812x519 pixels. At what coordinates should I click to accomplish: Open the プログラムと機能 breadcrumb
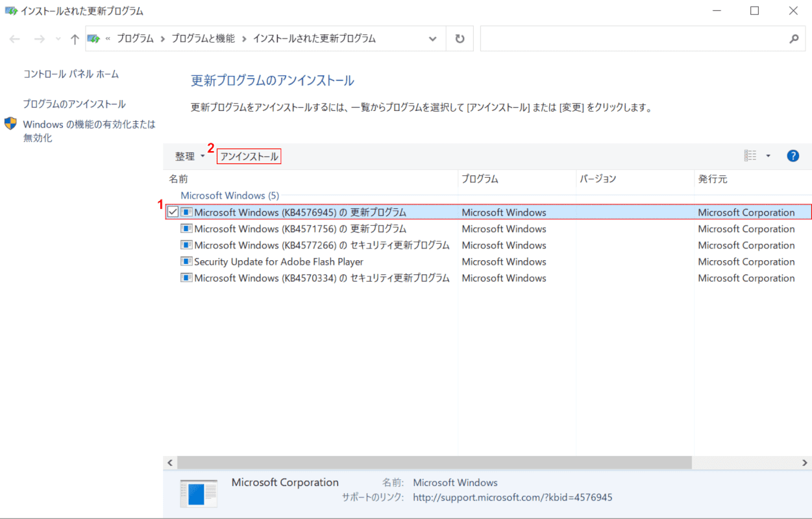tap(203, 38)
